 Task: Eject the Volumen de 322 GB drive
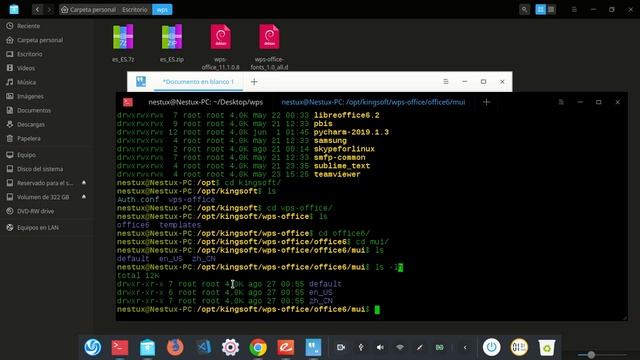84,197
